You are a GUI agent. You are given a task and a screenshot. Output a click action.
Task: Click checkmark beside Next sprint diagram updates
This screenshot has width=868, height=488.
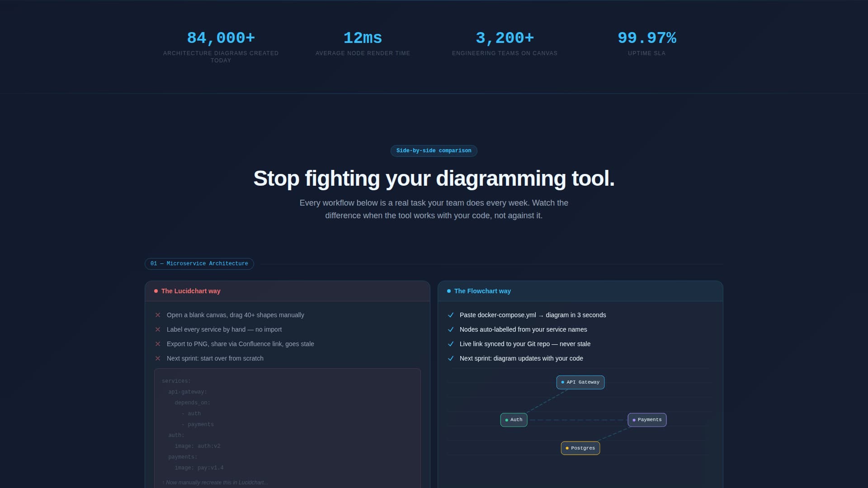451,358
